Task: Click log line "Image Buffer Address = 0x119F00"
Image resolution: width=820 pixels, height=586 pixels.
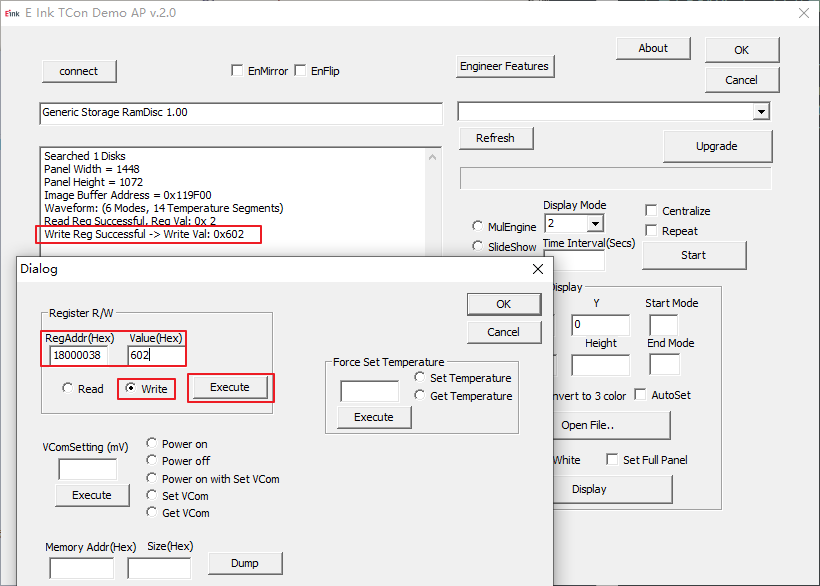Action: [x=128, y=195]
